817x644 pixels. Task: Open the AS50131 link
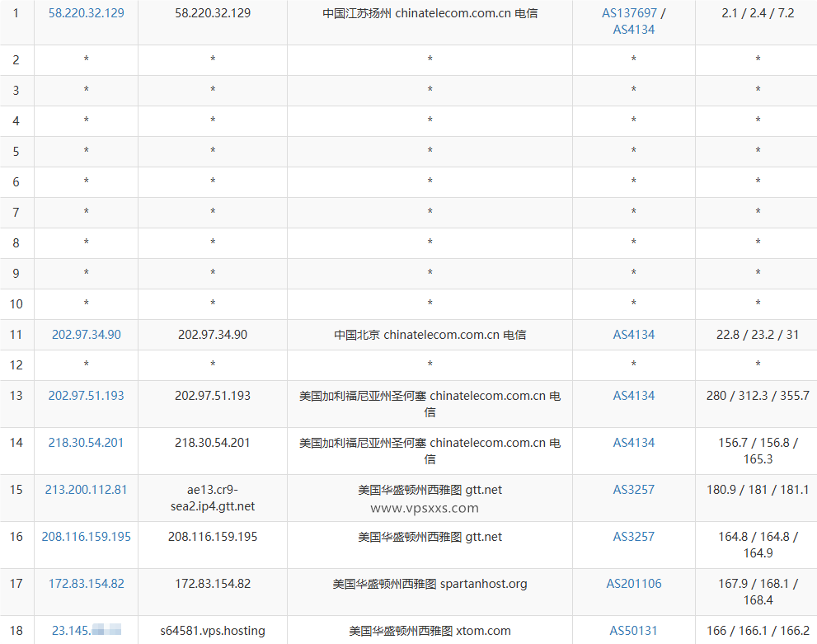click(x=634, y=631)
